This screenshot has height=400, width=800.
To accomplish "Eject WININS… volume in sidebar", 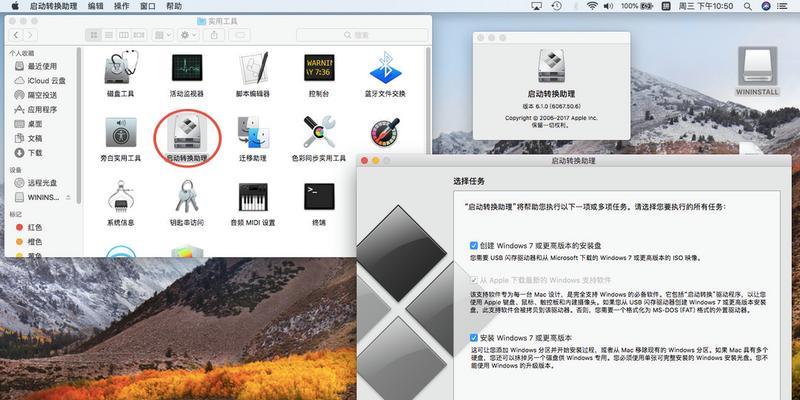I will point(68,197).
